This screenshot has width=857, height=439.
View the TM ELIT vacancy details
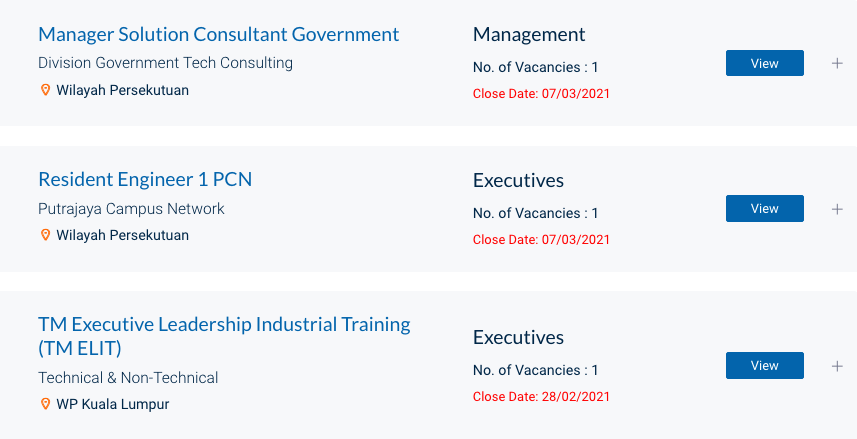765,366
